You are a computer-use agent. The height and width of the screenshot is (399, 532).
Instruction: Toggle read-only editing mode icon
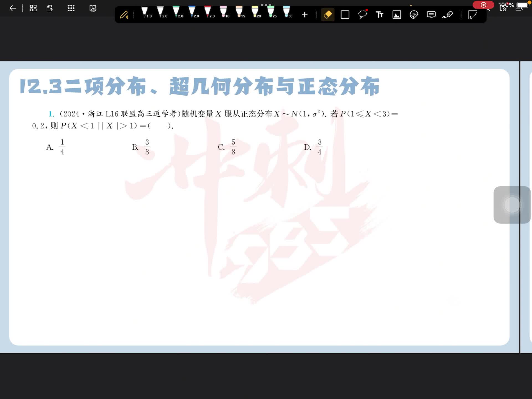pyautogui.click(x=93, y=8)
